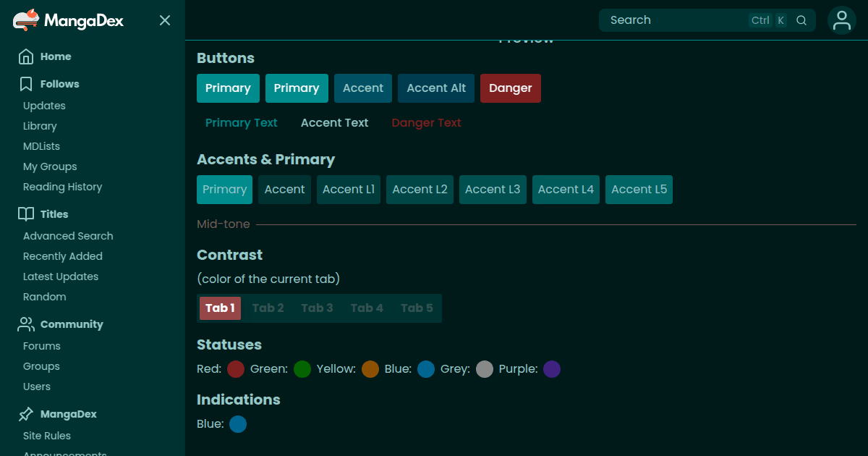Go to My Groups

(50, 166)
